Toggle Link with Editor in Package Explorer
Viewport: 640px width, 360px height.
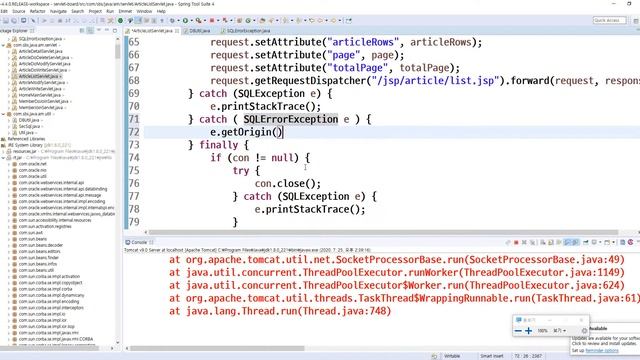coord(90,31)
